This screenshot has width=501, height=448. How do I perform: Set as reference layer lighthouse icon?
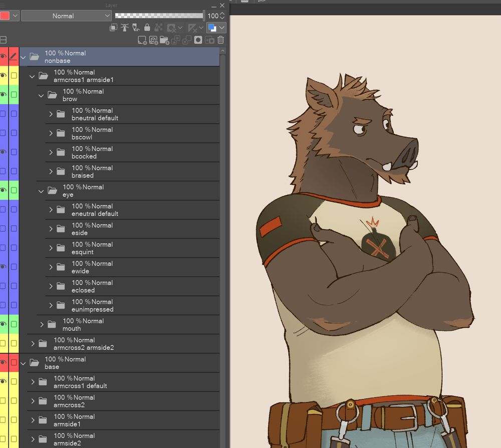125,28
